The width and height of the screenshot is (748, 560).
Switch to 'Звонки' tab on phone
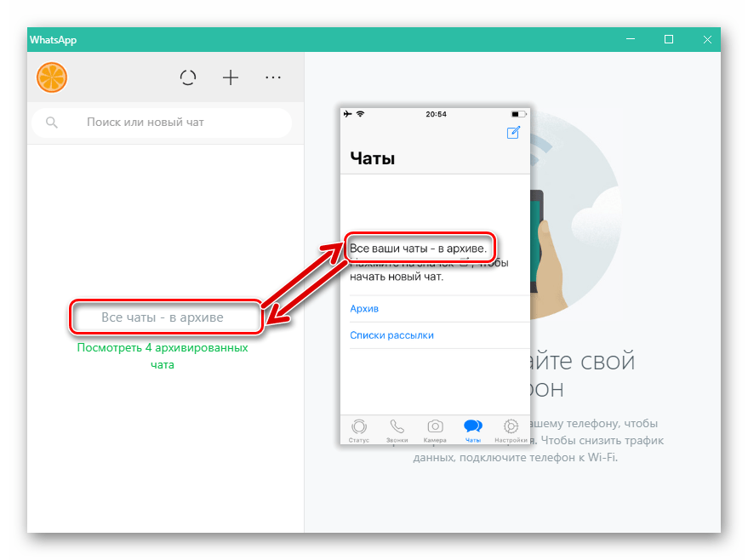(x=397, y=431)
